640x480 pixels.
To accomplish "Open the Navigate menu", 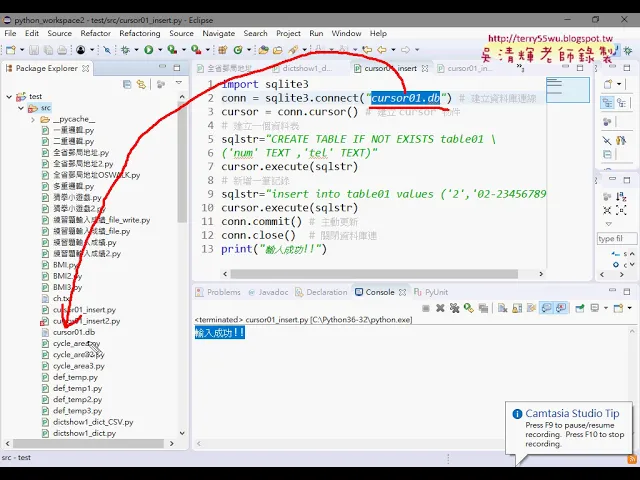I will (219, 33).
